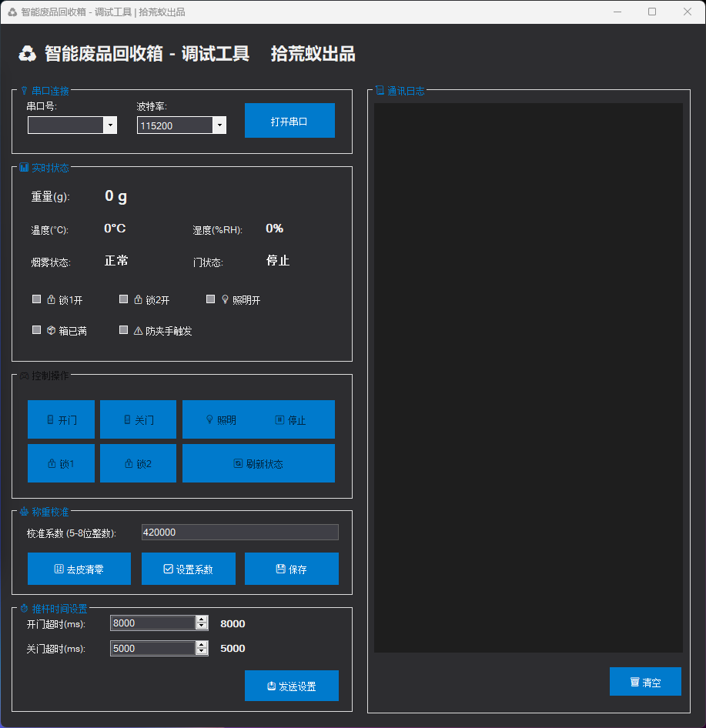
Task: Open the 串口号 dropdown arrow
Action: tap(110, 125)
